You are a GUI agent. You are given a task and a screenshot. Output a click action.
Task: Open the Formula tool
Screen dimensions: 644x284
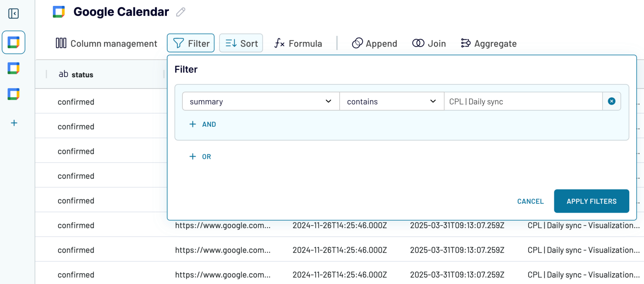[298, 43]
